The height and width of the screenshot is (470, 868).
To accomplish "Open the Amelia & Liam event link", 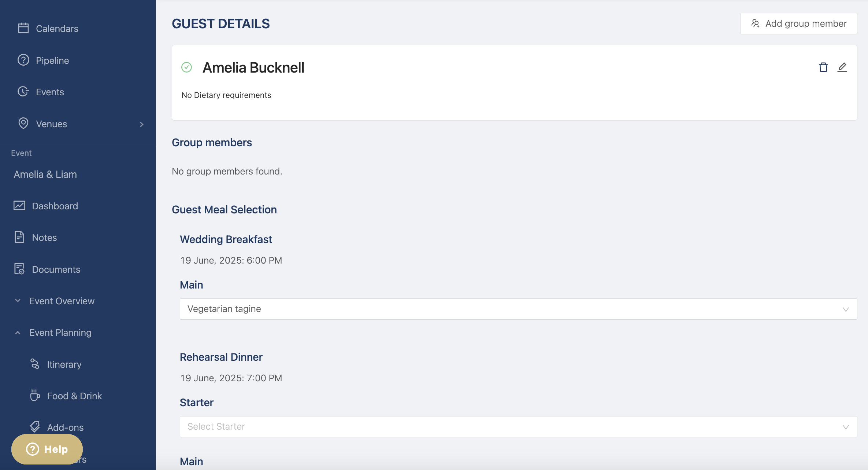I will click(x=45, y=175).
